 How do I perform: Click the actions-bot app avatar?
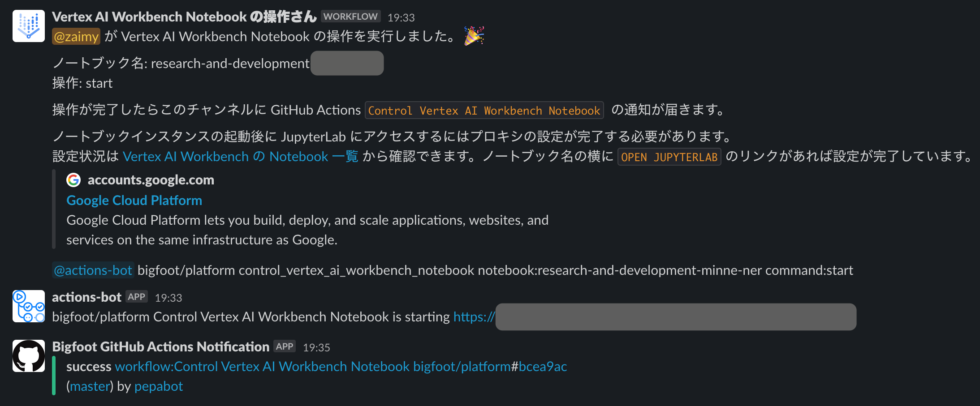point(28,306)
